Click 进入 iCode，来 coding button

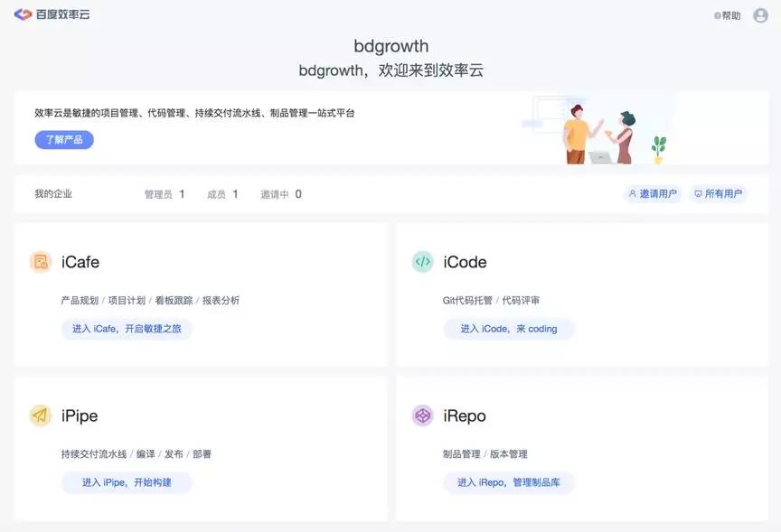509,329
